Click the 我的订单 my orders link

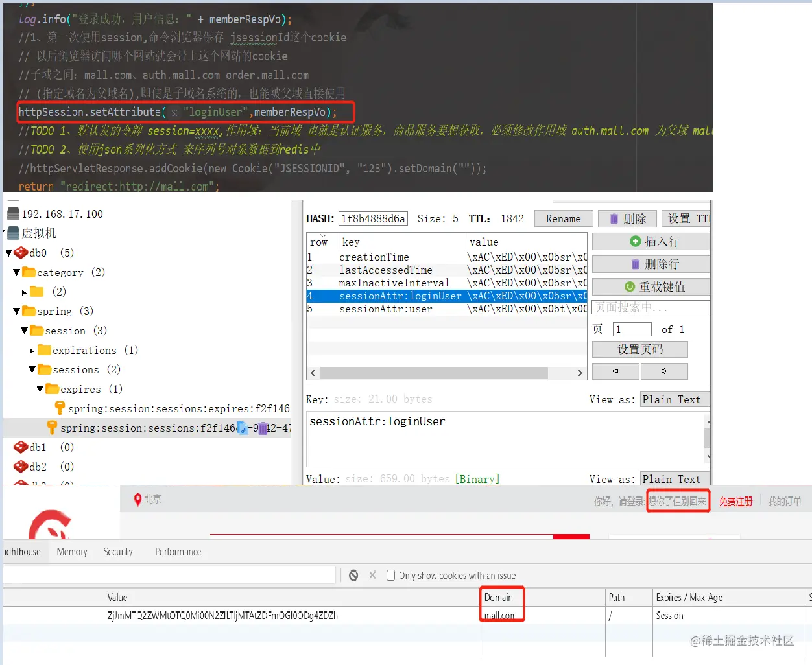785,502
